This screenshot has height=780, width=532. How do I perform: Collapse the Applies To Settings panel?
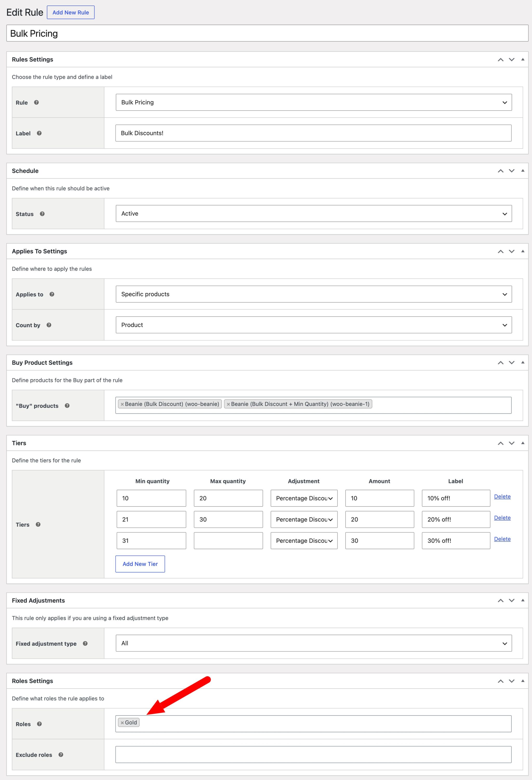[523, 251]
